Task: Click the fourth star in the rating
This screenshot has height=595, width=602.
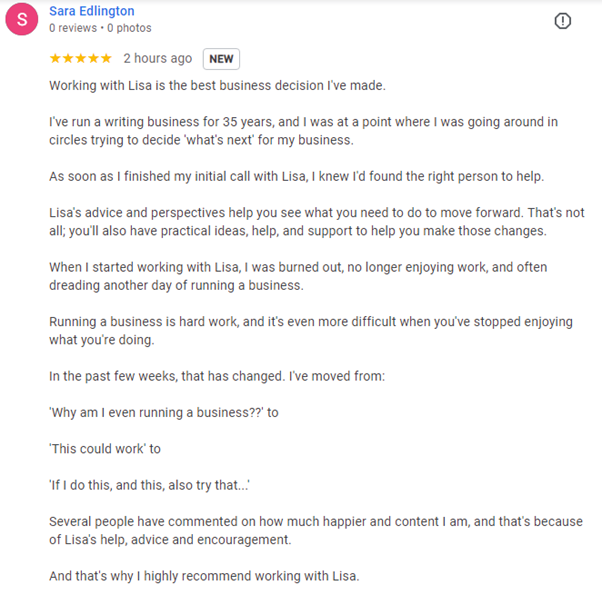Action: click(x=94, y=59)
